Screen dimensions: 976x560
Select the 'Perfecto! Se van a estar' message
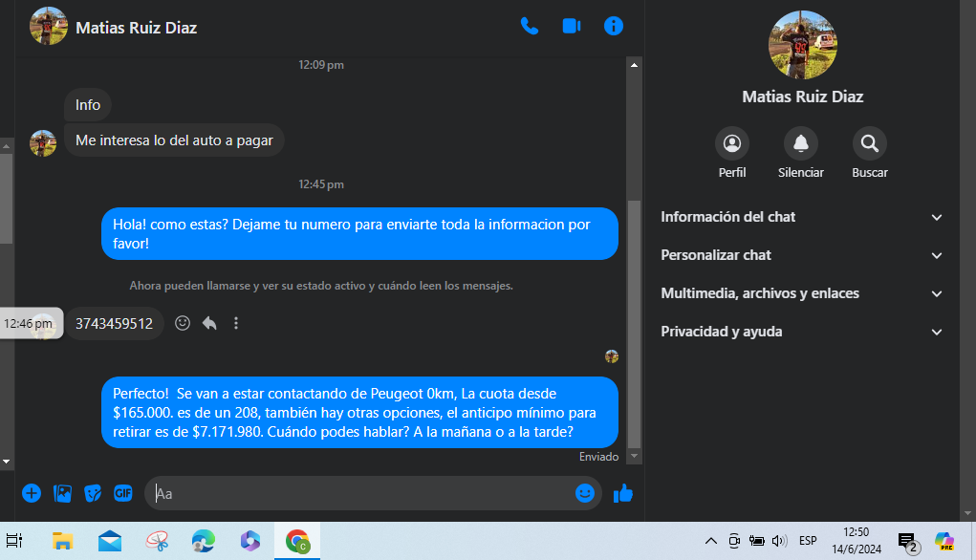click(359, 413)
